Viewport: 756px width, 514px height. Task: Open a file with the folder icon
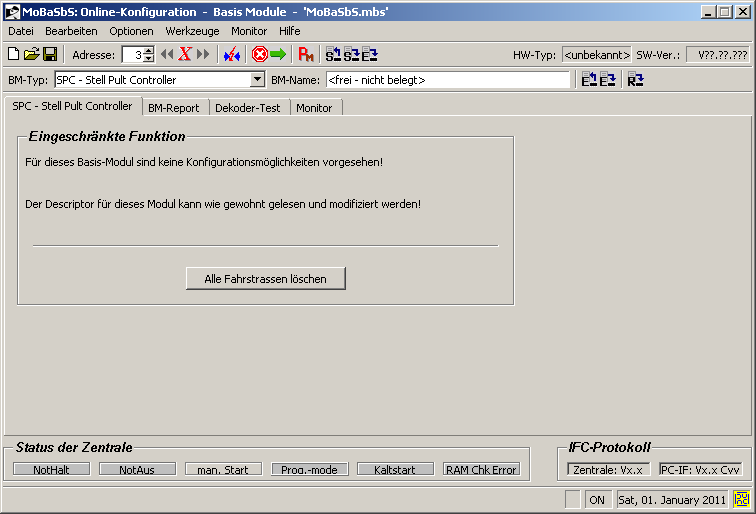pos(31,55)
